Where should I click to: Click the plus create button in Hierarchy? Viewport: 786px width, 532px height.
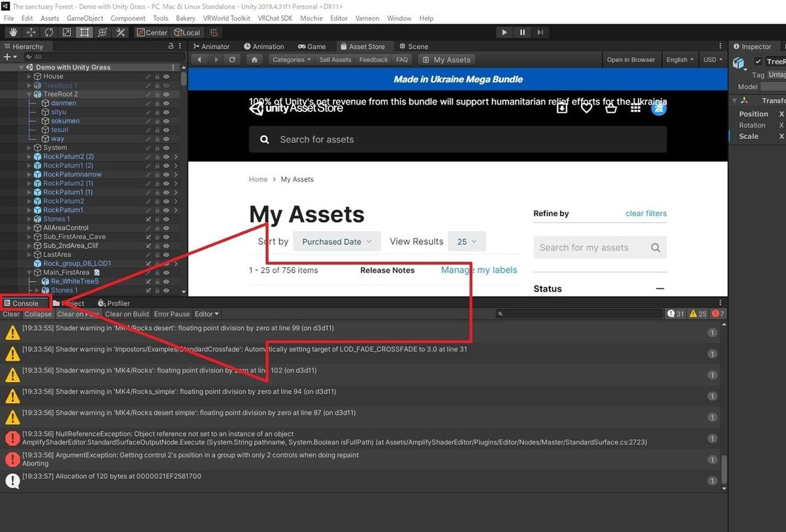point(9,57)
